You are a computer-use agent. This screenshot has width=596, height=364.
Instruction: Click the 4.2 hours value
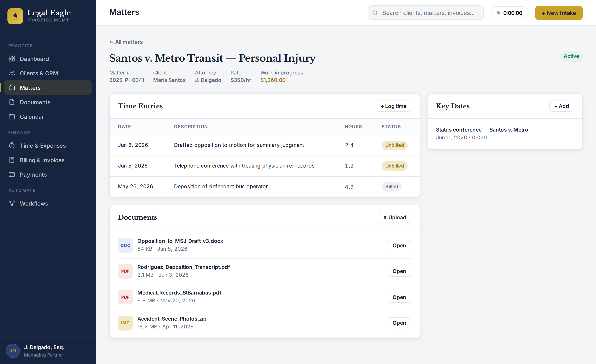pyautogui.click(x=349, y=187)
